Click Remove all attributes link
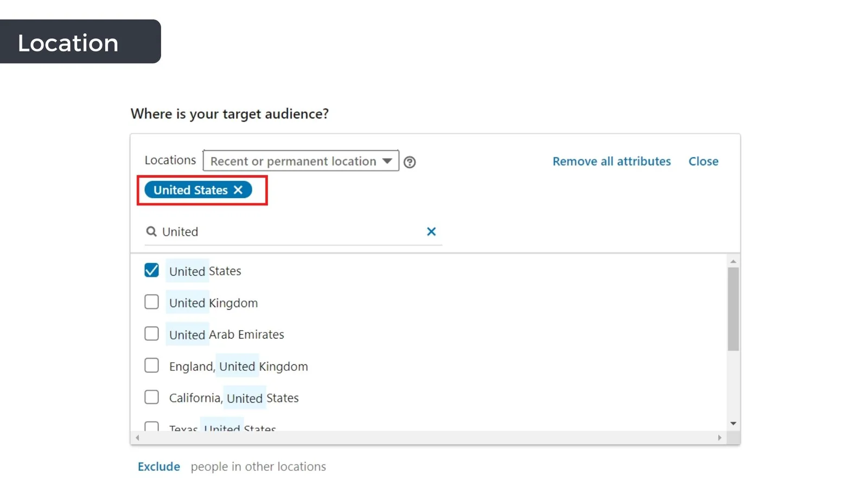Screen dimensions: 868x492 coord(611,161)
